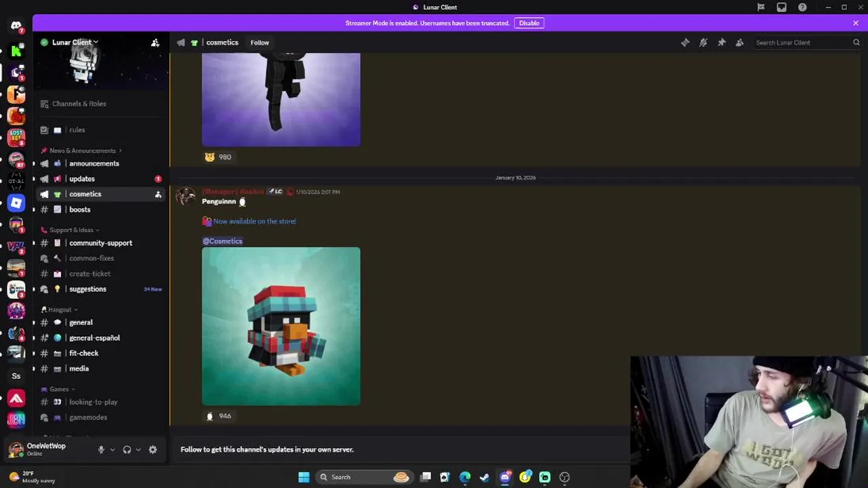Open headphone output options arrow

click(x=138, y=449)
